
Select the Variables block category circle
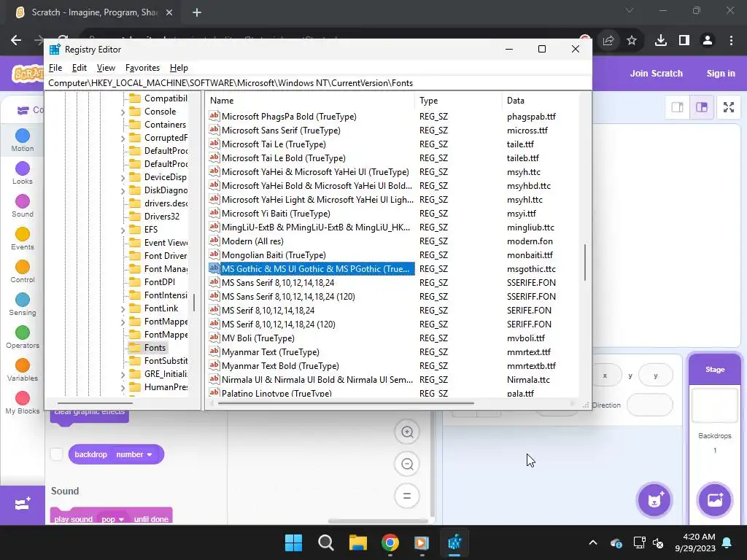click(x=23, y=366)
